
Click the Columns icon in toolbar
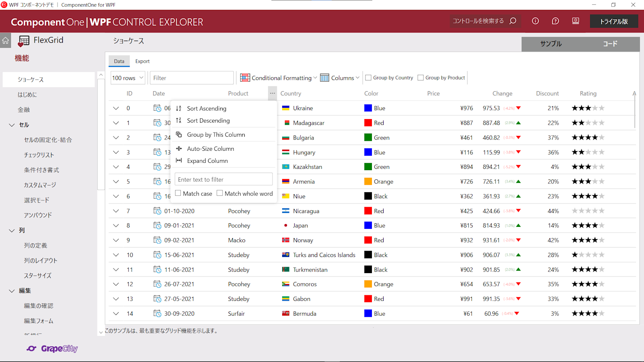click(x=324, y=78)
